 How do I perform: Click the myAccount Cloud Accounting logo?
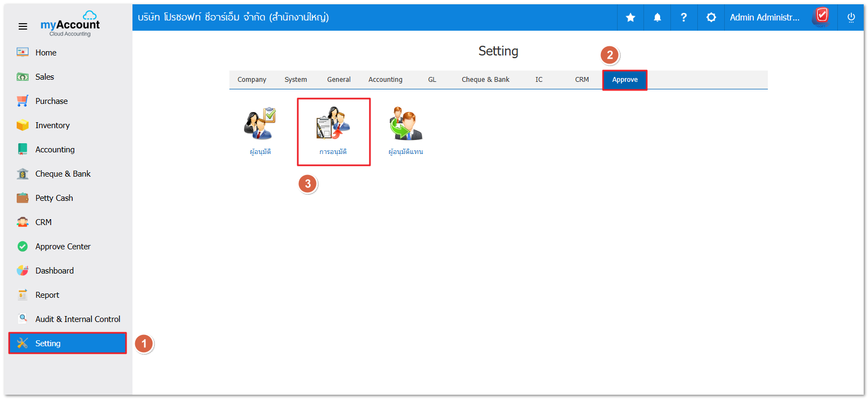click(x=70, y=24)
